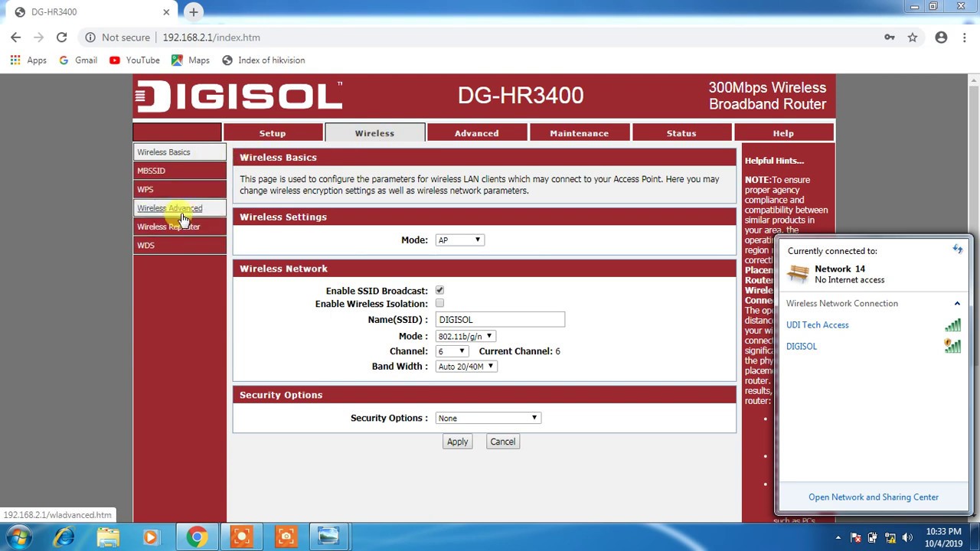Check Enable Wireless Isolation
980x551 pixels.
439,303
